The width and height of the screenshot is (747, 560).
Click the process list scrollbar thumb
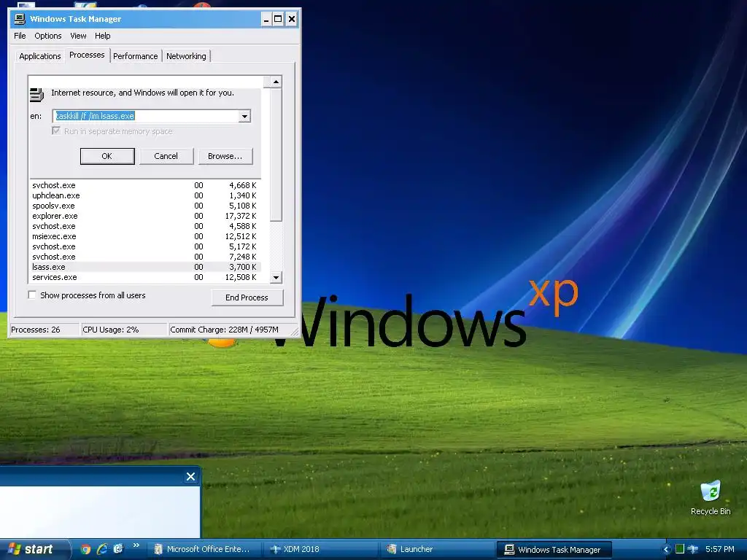tap(276, 155)
